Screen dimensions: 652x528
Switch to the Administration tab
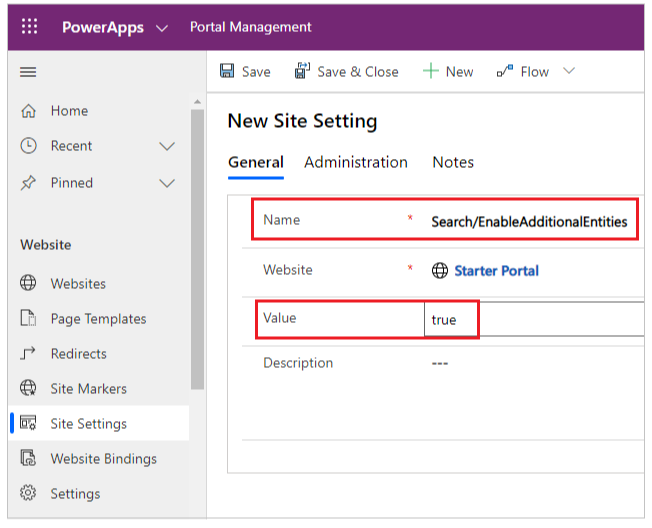(356, 162)
